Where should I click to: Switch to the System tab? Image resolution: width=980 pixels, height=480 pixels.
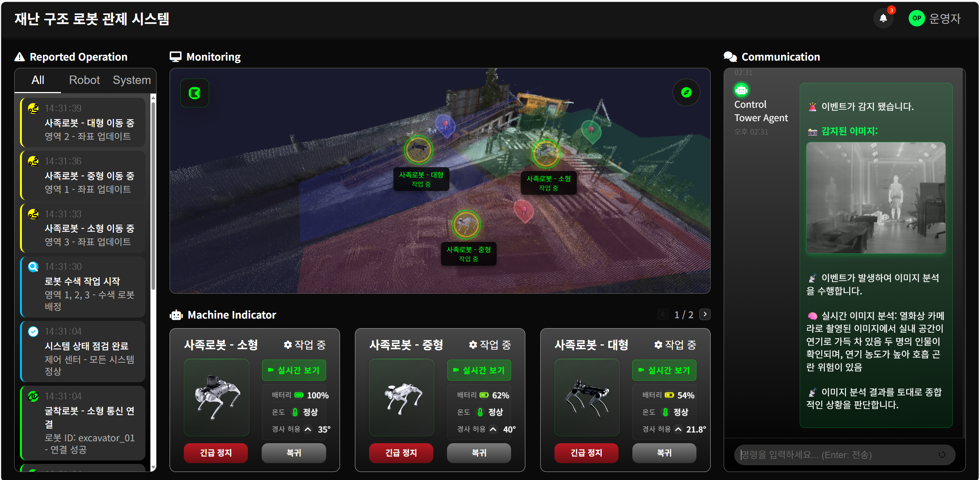click(132, 80)
